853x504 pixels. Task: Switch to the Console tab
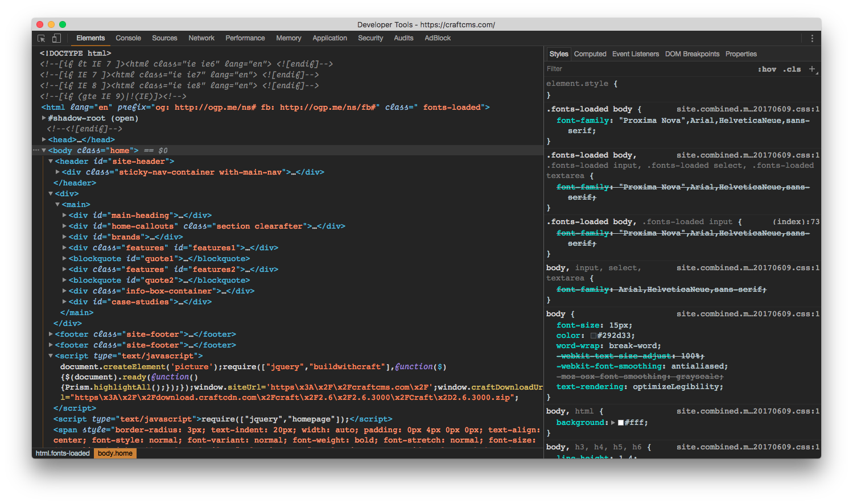tap(128, 38)
